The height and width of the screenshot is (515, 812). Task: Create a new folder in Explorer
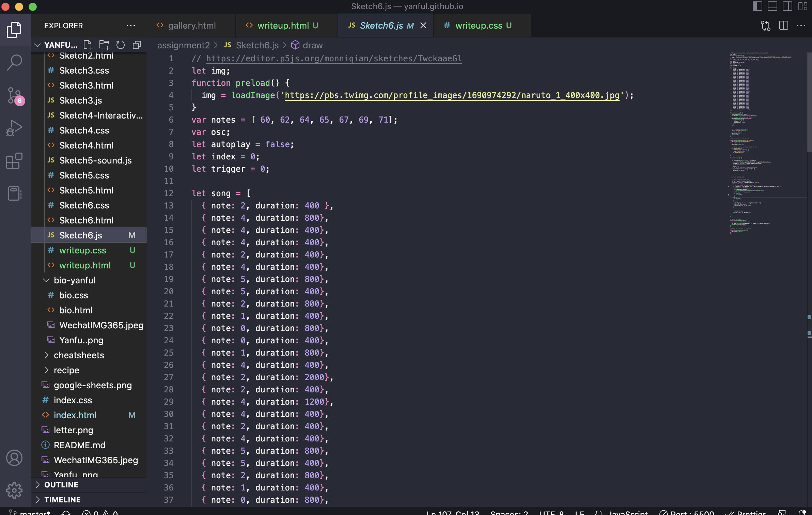pyautogui.click(x=104, y=45)
